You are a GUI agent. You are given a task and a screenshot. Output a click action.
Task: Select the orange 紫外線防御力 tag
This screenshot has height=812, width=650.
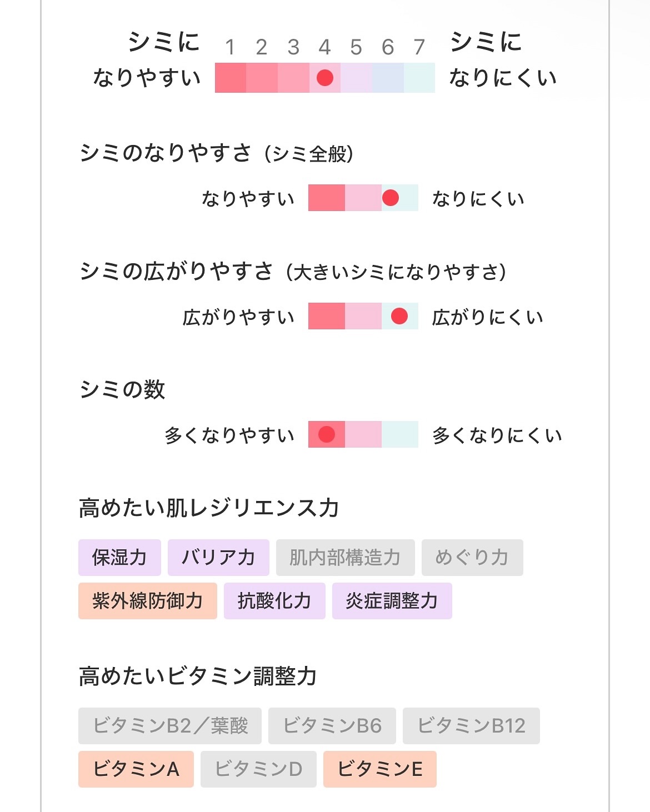pyautogui.click(x=147, y=600)
